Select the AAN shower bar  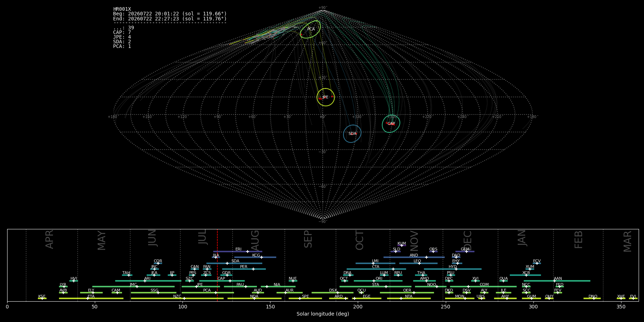[x=557, y=281]
